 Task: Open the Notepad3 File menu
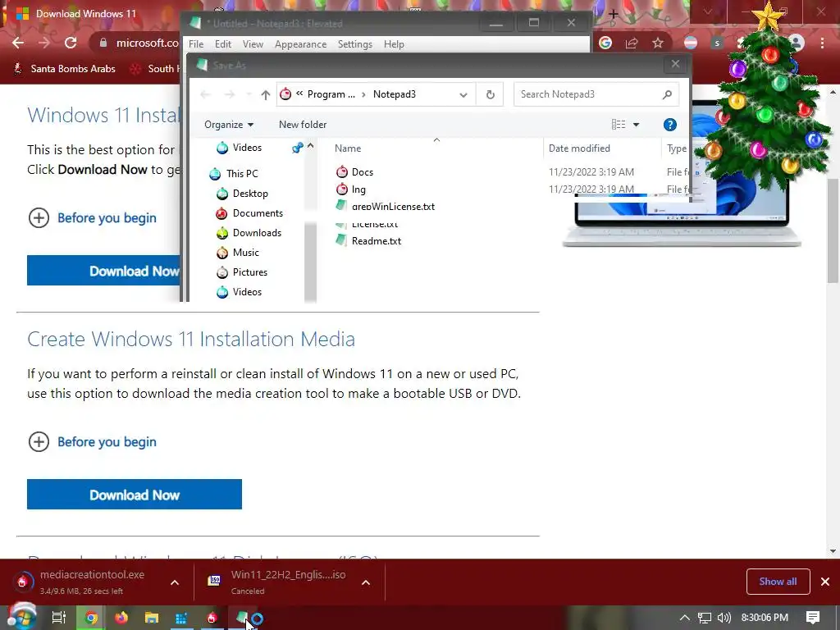[x=196, y=44]
